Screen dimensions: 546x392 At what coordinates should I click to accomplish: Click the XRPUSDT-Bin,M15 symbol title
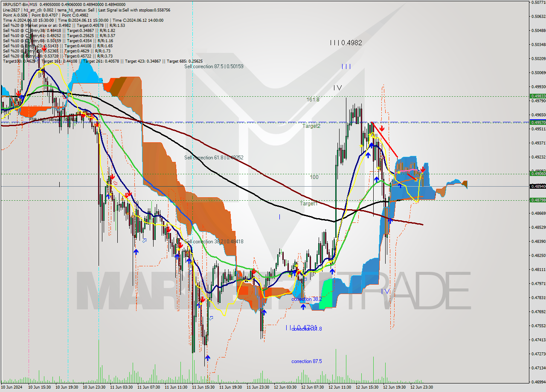(x=20, y=4)
